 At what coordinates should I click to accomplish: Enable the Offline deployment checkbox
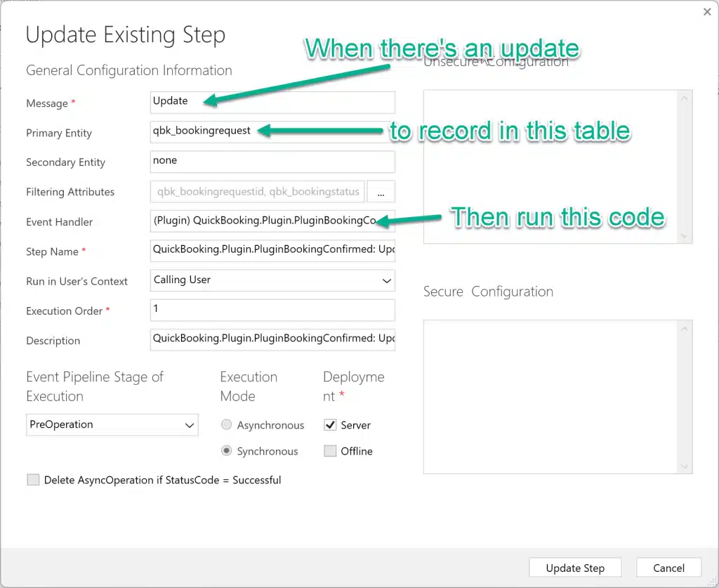point(330,451)
